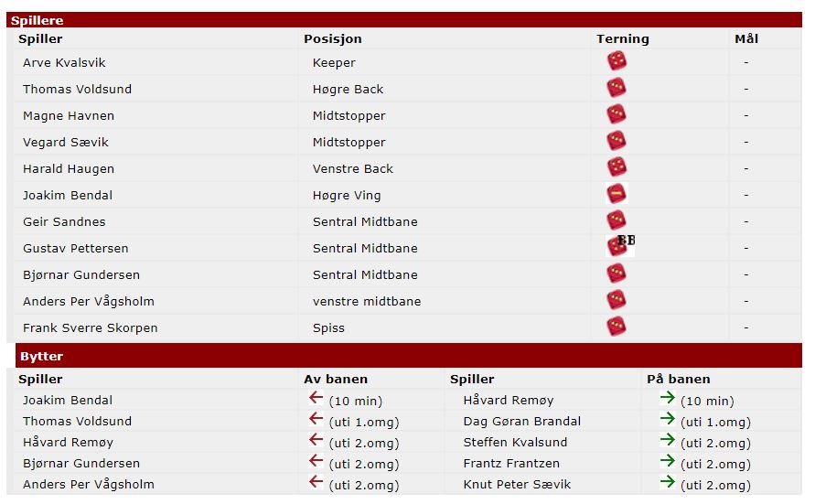Image resolution: width=815 pixels, height=504 pixels.
Task: Click the Posisjon column header
Action: click(333, 39)
